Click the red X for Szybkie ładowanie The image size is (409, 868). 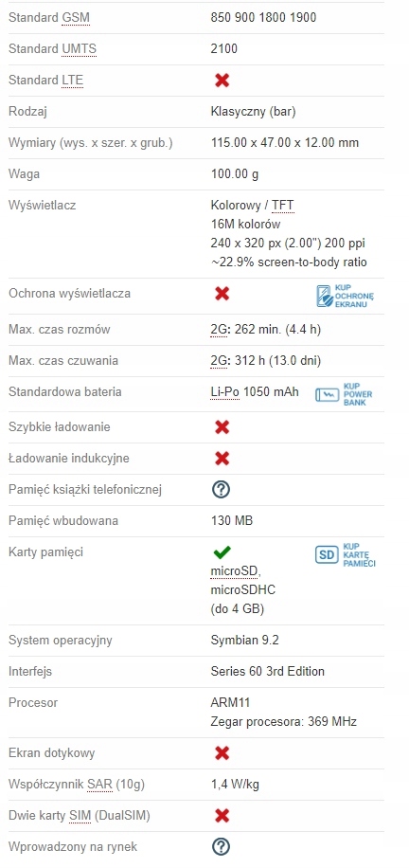222,426
